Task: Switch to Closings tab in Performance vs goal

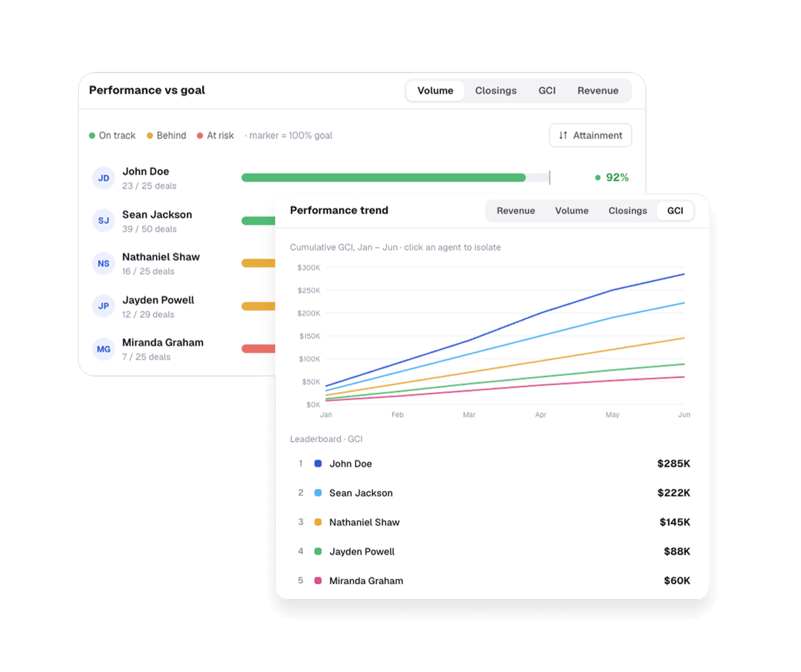Action: coord(495,90)
